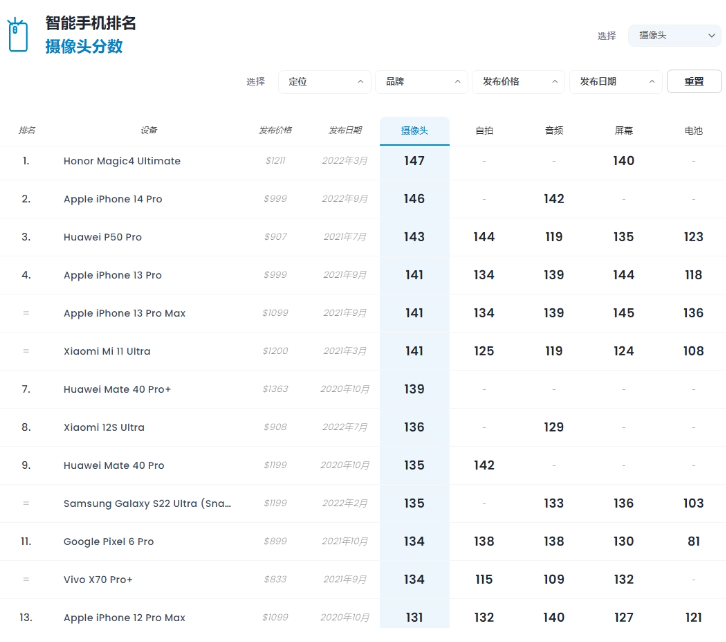Sort by 屏幕 column header

[624, 131]
